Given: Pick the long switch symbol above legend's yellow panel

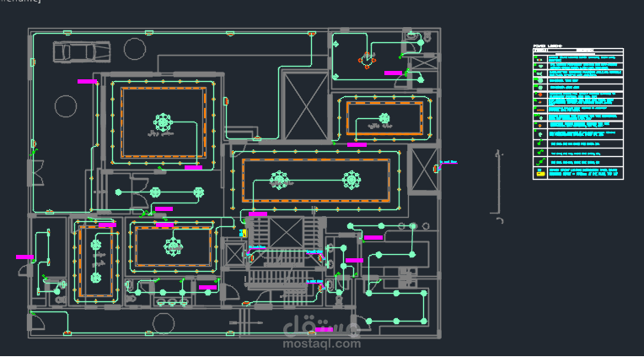Looking at the screenshot, I should [x=540, y=163].
